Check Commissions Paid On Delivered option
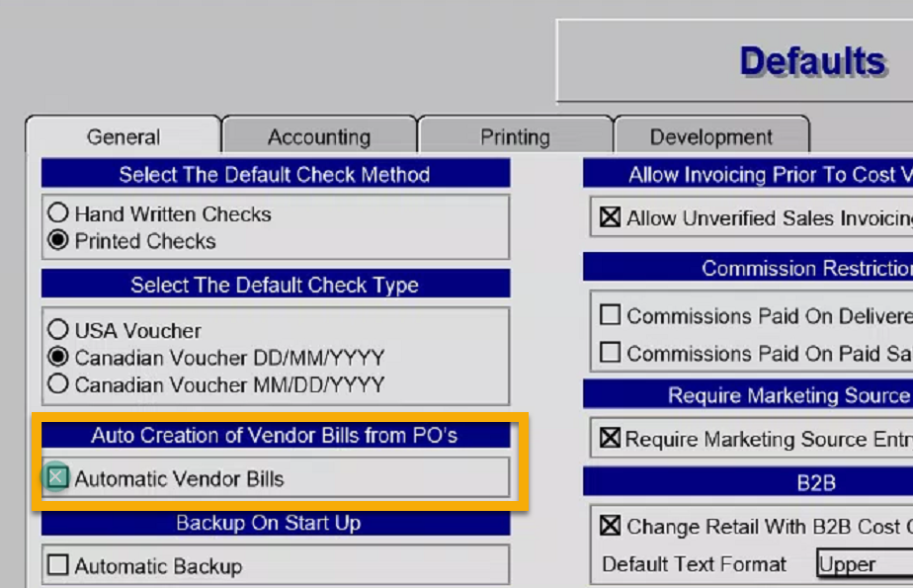Image resolution: width=913 pixels, height=588 pixels. [x=610, y=315]
